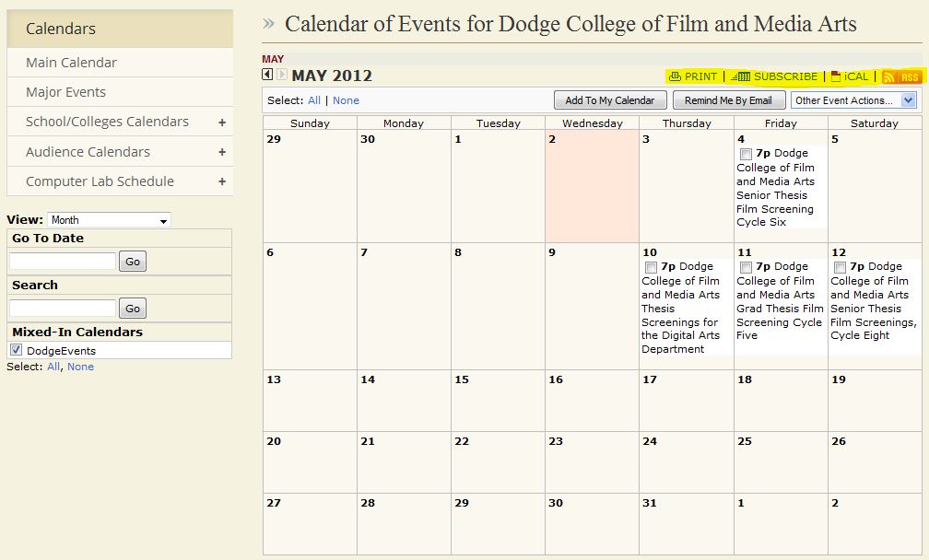The height and width of the screenshot is (560, 929).
Task: Open May 12 Senior Thesis Cycle Eight event
Action: tap(874, 301)
